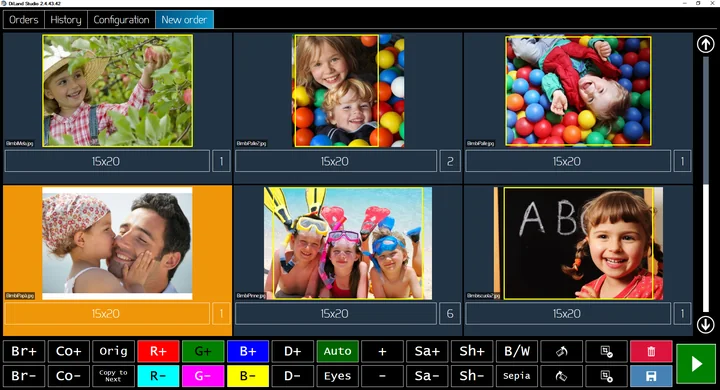Image resolution: width=720 pixels, height=390 pixels.
Task: Click the crop icon with checkmark badge
Action: 607,351
